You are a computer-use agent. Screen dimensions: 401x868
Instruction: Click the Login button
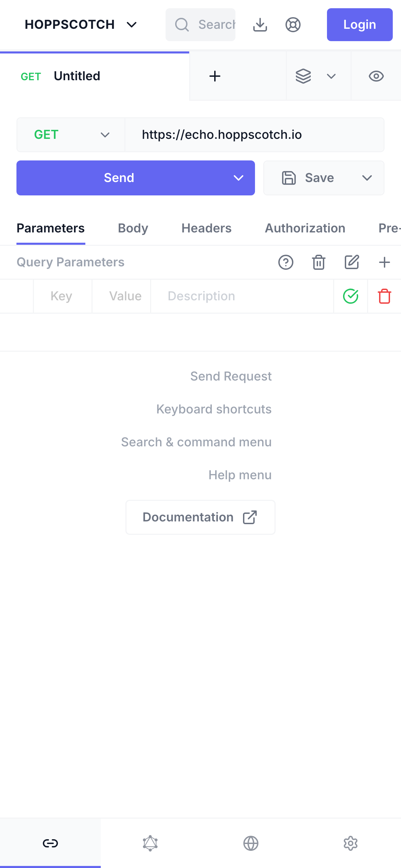[360, 25]
